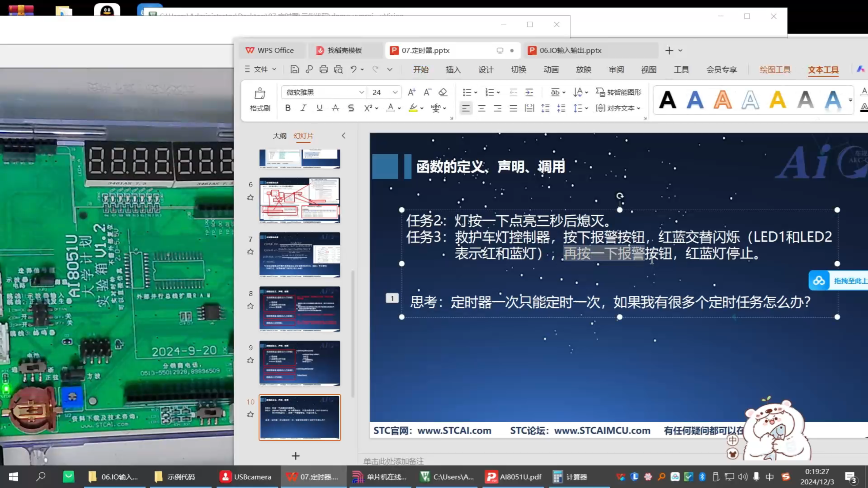
Task: Click the Clear Formatting eraser icon
Action: [x=443, y=92]
